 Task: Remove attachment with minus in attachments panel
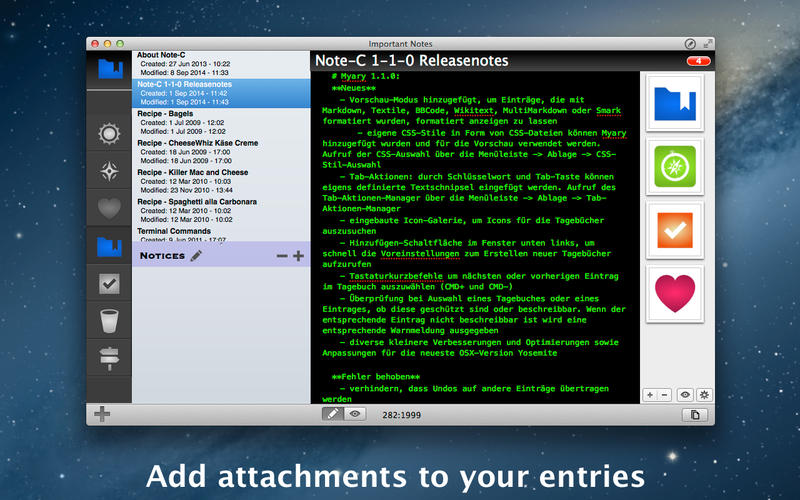coord(664,394)
